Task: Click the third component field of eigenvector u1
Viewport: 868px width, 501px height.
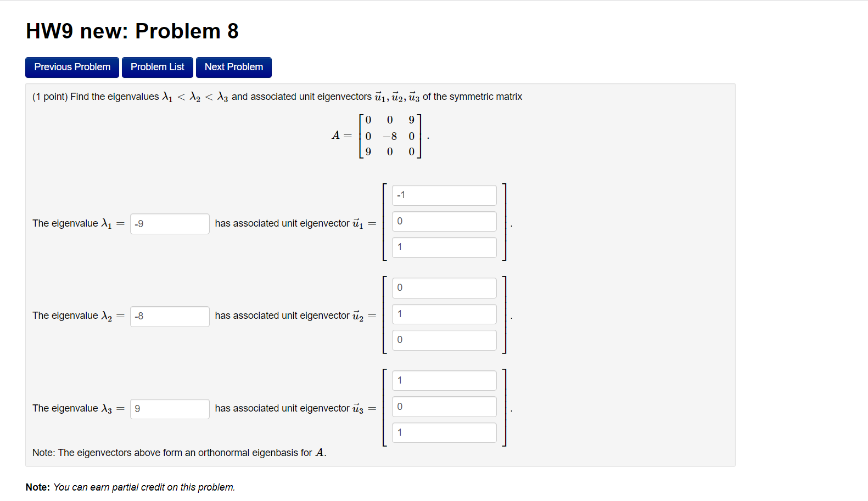Action: [x=444, y=247]
